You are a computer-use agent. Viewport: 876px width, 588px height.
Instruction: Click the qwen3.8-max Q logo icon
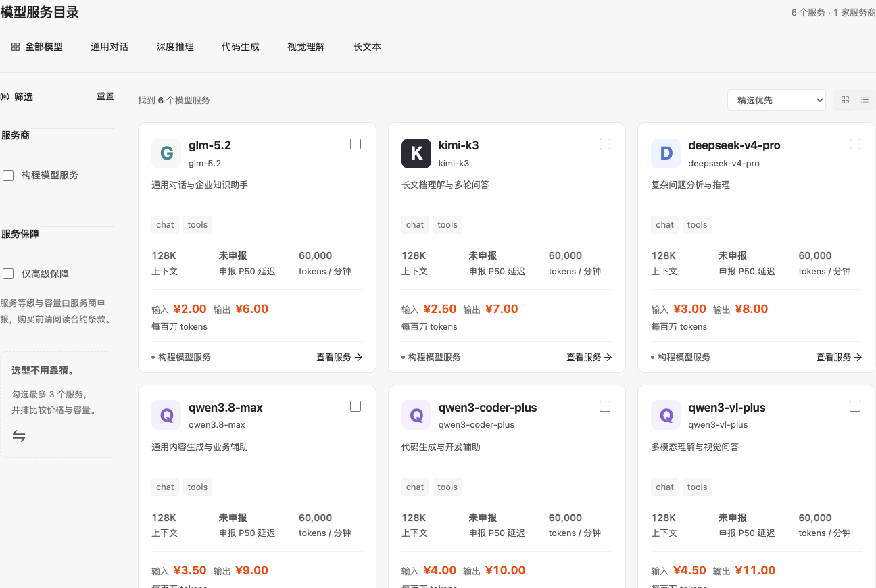(x=166, y=415)
